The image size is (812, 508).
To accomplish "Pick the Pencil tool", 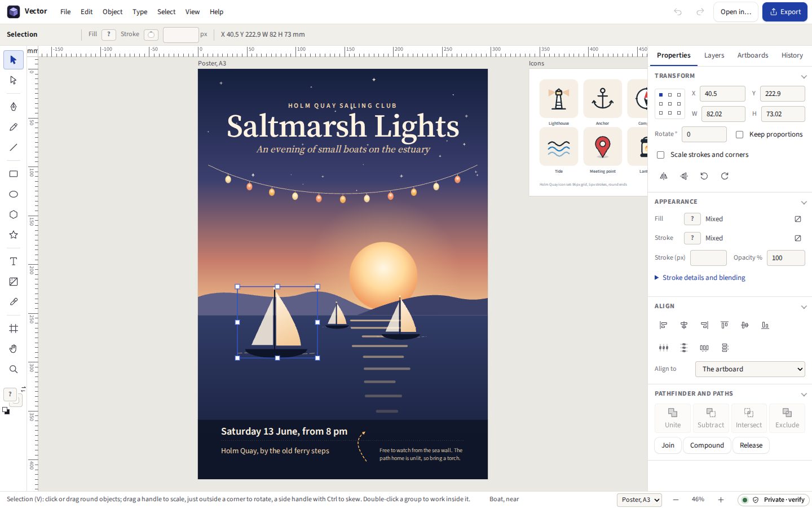I will (14, 127).
